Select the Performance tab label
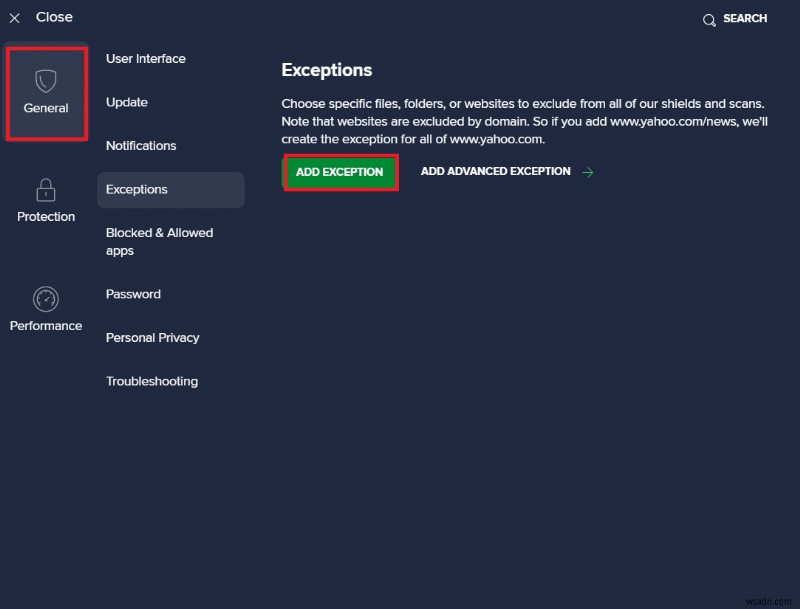Viewport: 800px width, 609px height. click(46, 326)
